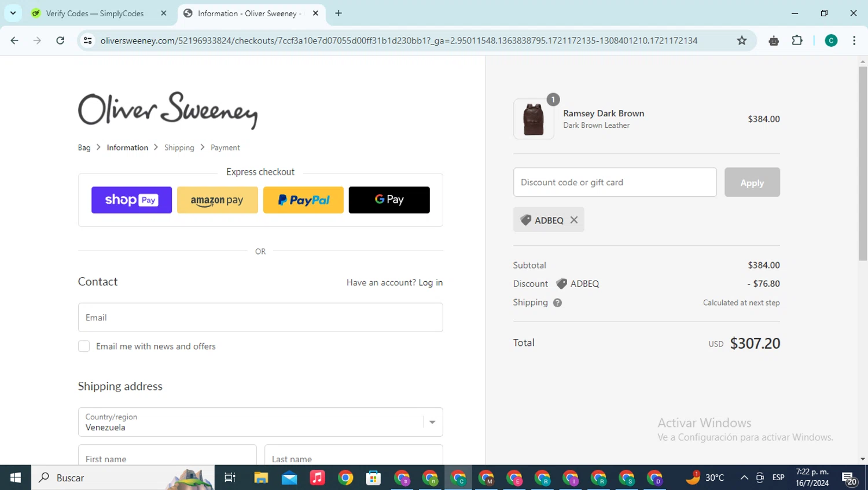The height and width of the screenshot is (490, 868).
Task: Check out with Google Pay
Action: tap(389, 200)
